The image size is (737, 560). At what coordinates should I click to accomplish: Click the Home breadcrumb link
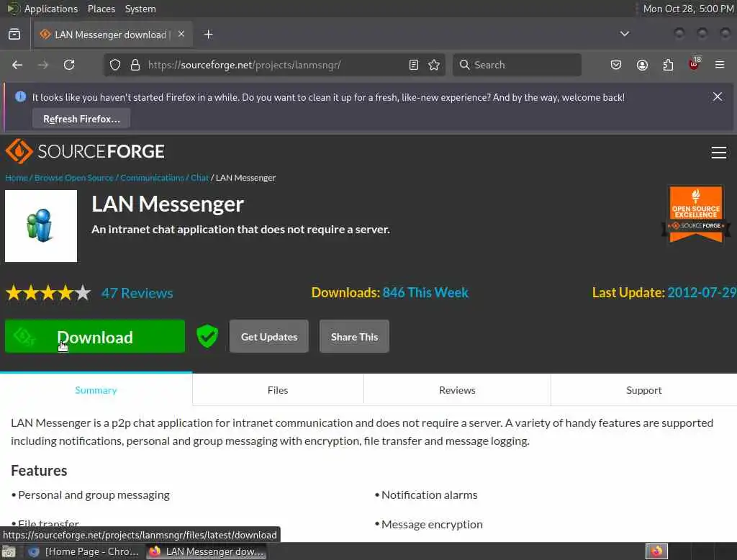[16, 178]
